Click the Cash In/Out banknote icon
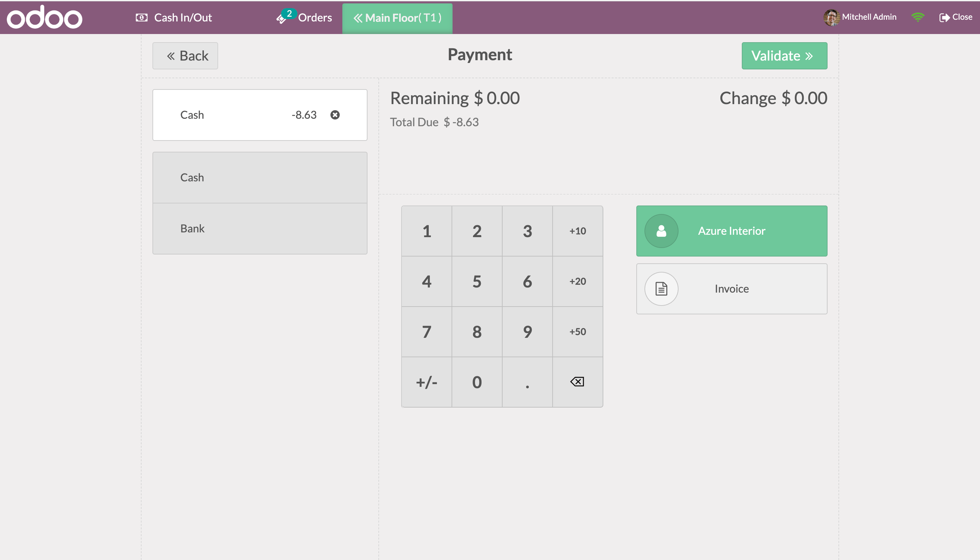 tap(141, 18)
